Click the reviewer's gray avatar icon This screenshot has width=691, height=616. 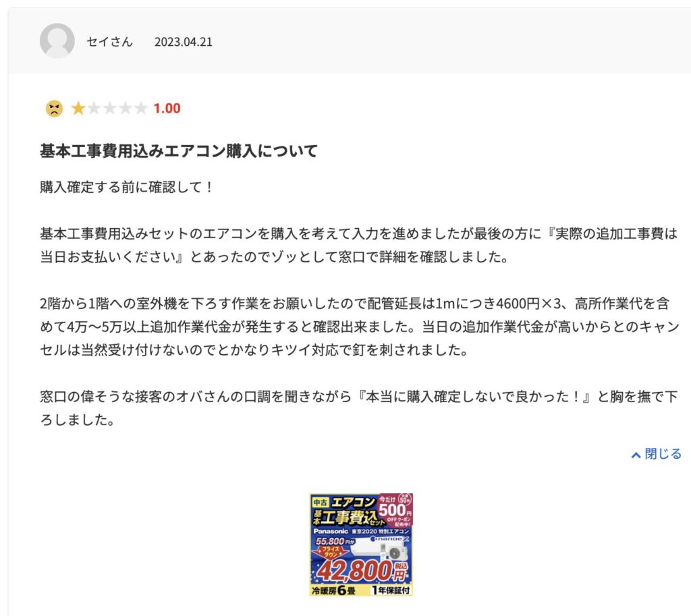tap(57, 41)
